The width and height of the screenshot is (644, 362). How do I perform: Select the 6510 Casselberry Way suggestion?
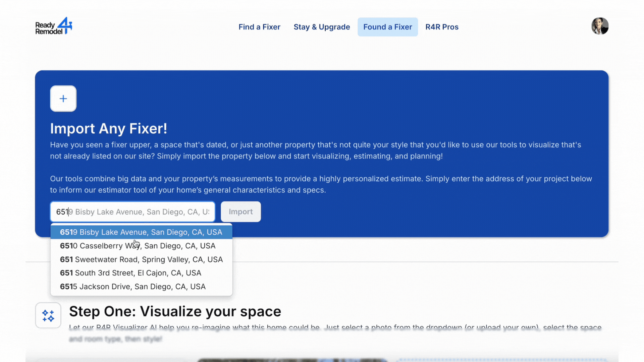pos(138,246)
